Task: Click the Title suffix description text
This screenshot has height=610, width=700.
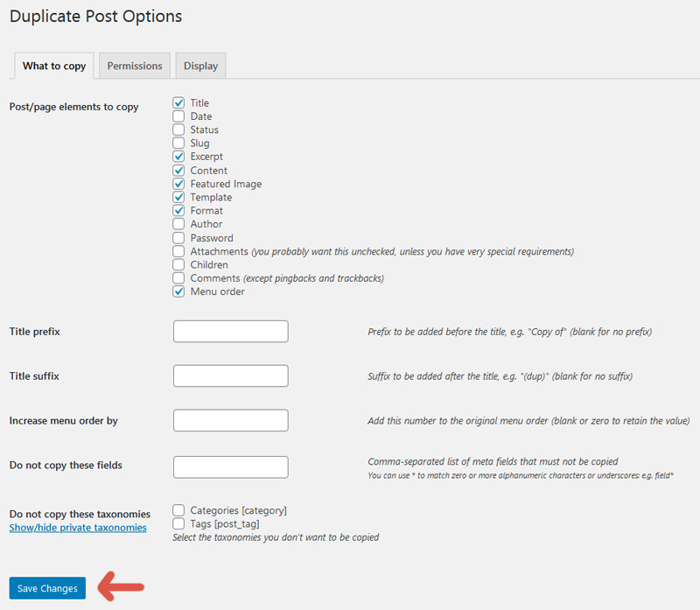Action: pos(500,376)
